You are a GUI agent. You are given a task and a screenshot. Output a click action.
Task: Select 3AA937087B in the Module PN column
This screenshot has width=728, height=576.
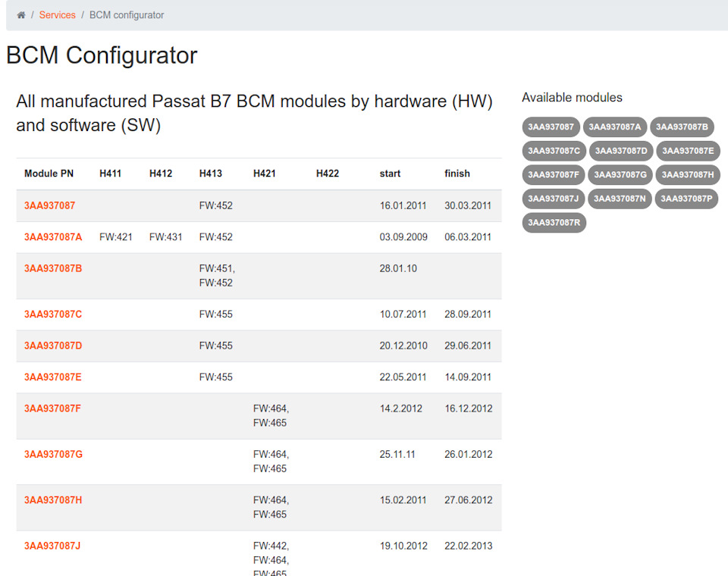coord(53,269)
